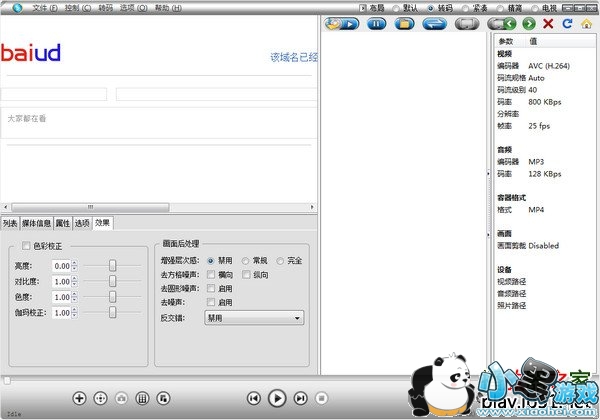Screen dimensions: 600x420
Task: Click the green back arrow button
Action: [509, 24]
